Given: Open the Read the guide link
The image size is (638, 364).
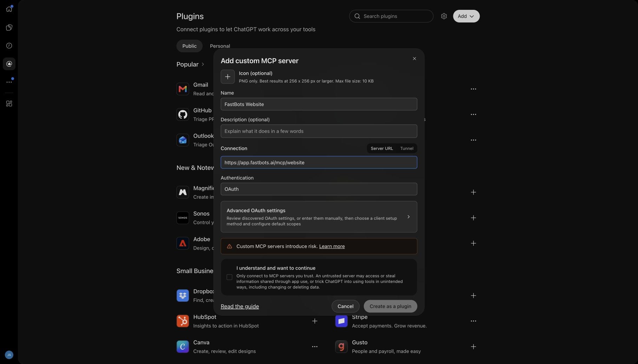Looking at the screenshot, I should [x=240, y=306].
